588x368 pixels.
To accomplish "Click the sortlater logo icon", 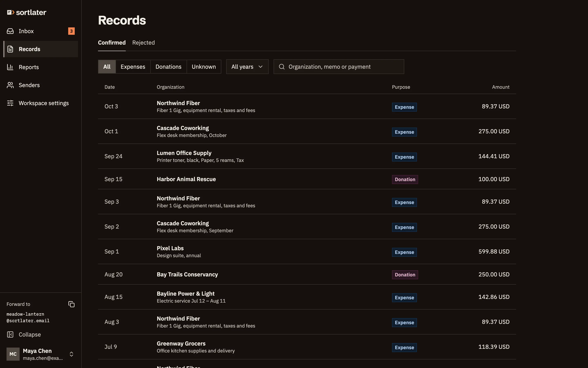I will point(11,12).
